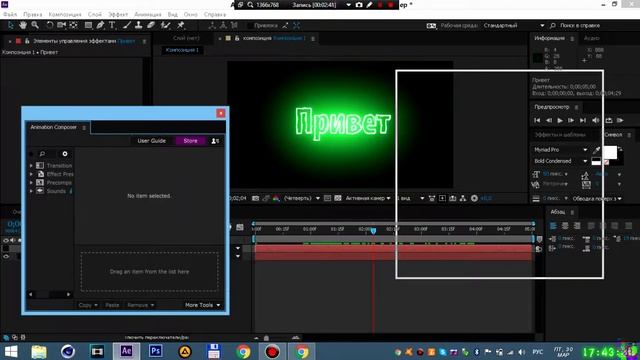Open the Эффект menu
This screenshot has width=640, height=360.
(x=118, y=14)
